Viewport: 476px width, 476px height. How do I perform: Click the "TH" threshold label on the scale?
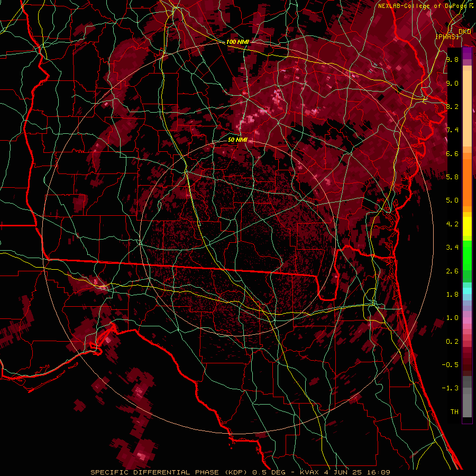point(454,412)
